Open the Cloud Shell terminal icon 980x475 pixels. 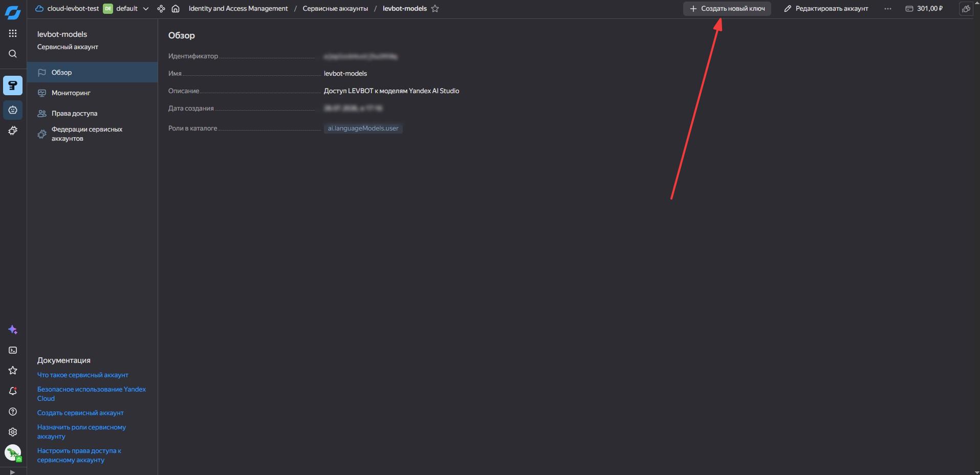13,350
